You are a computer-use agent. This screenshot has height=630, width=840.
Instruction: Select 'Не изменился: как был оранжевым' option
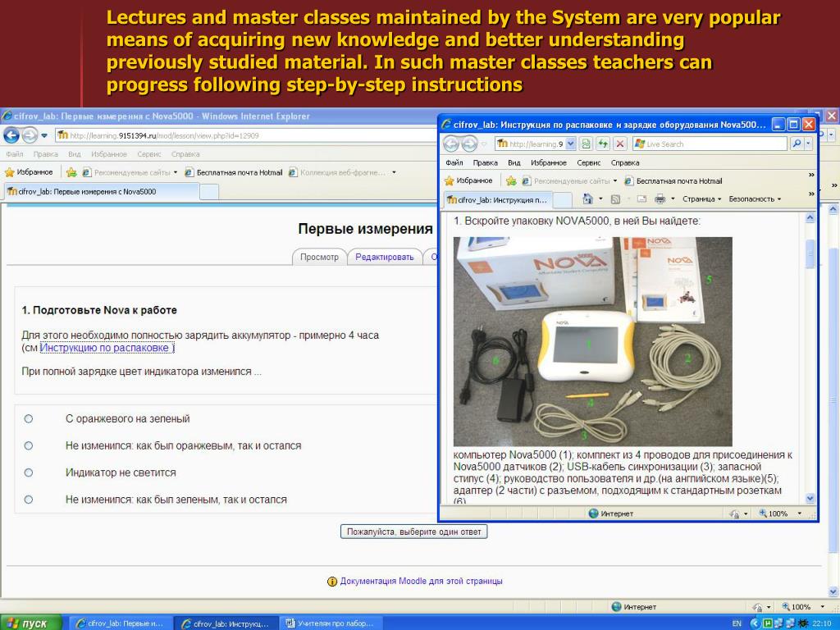tap(29, 445)
